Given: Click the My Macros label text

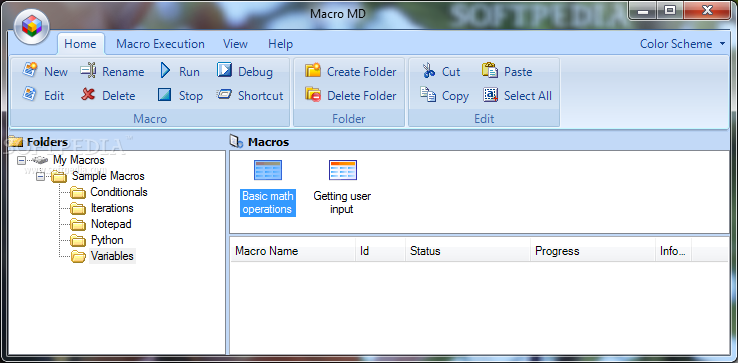Looking at the screenshot, I should (x=79, y=160).
